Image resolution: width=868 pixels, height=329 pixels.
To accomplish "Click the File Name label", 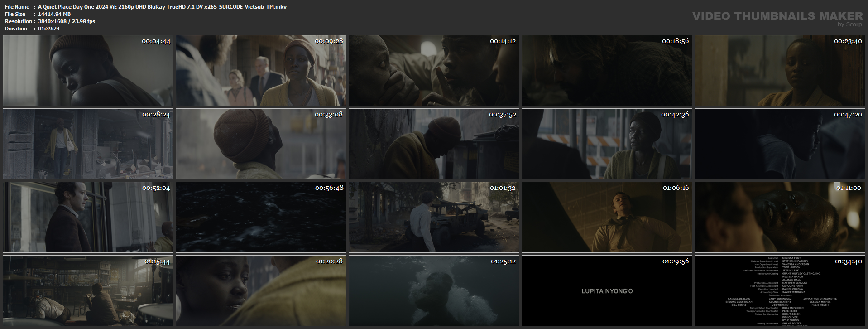I will pyautogui.click(x=17, y=7).
